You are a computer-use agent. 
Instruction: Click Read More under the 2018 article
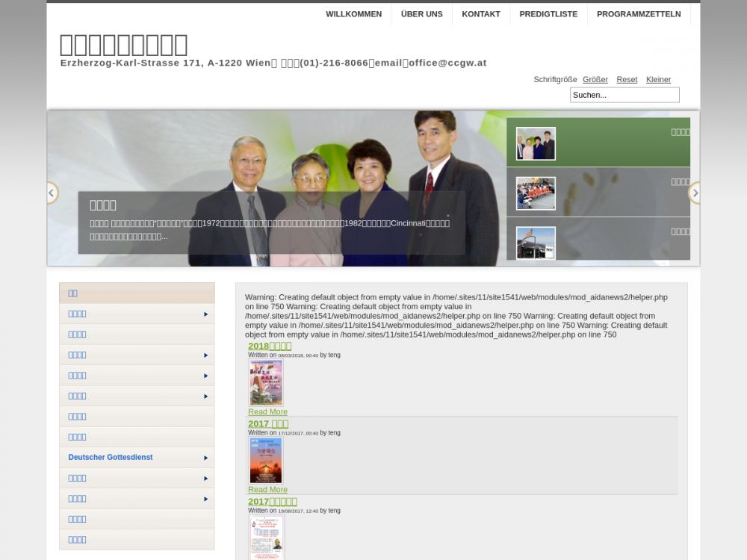pos(267,412)
